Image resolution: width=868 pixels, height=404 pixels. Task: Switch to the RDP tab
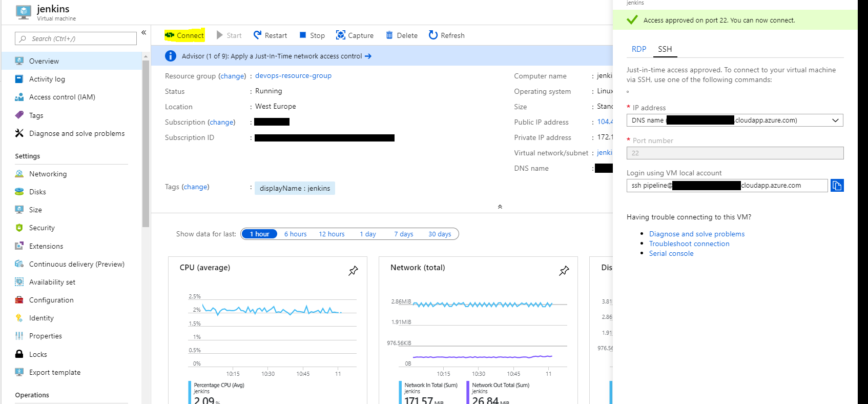639,49
